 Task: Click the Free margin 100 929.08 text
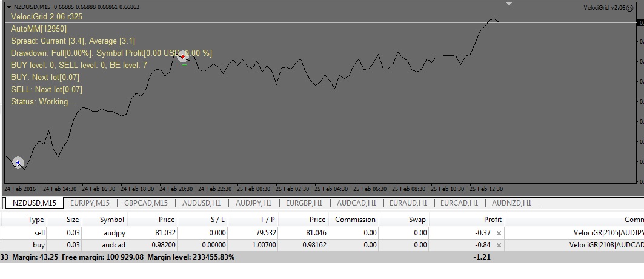102,257
